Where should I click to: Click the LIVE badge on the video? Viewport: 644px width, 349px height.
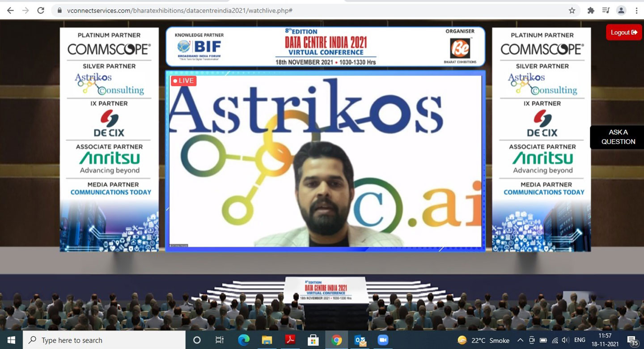tap(183, 81)
